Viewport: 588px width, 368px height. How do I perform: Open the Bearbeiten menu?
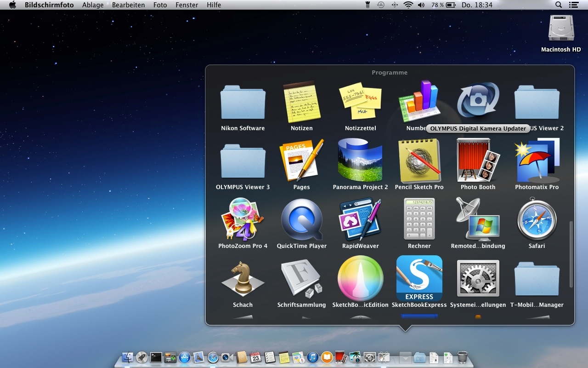pos(129,5)
